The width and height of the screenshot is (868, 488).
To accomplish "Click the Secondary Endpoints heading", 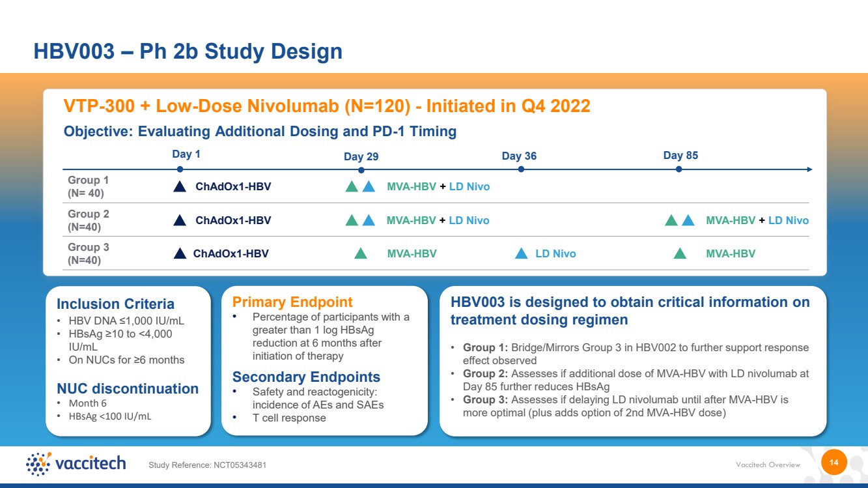I will (x=306, y=377).
